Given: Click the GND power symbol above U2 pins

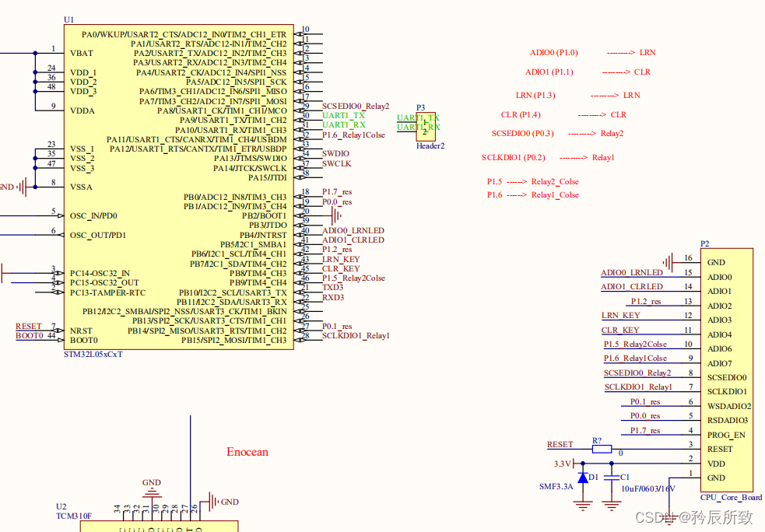Looking at the screenshot, I should click(152, 494).
